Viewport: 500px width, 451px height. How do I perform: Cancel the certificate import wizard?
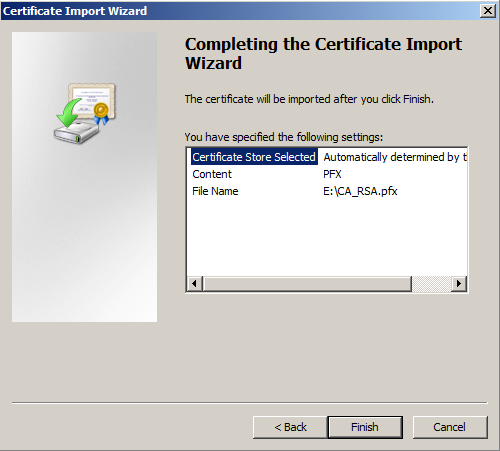coord(450,427)
